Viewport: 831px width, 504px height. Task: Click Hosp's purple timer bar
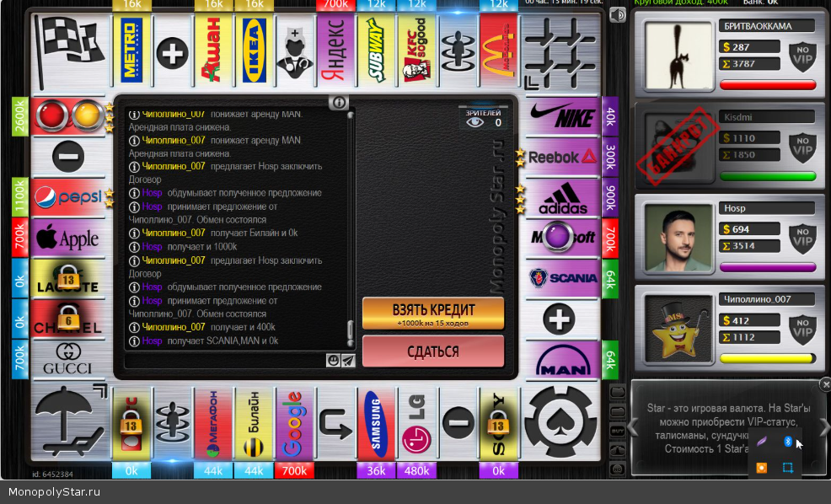click(x=768, y=267)
